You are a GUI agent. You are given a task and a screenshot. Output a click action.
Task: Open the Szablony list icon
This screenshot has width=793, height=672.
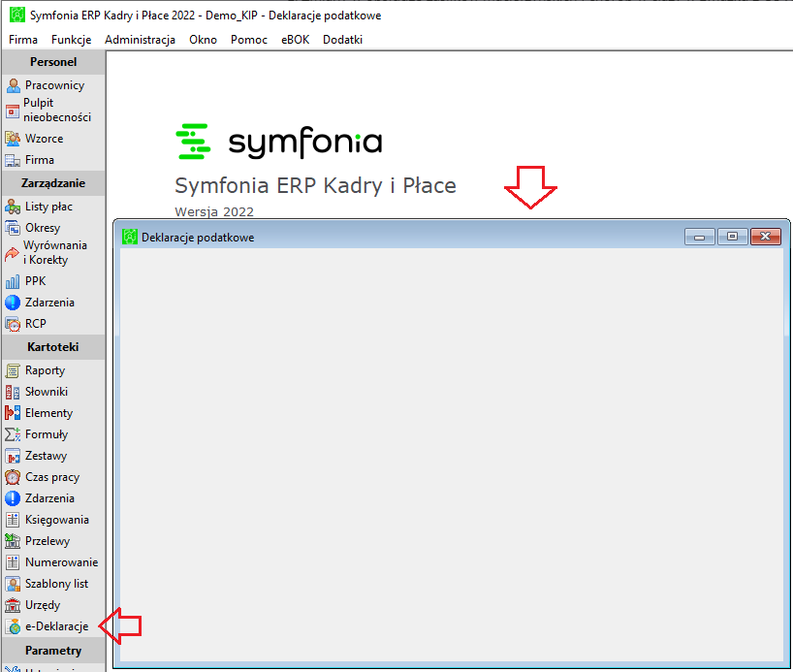click(x=13, y=584)
